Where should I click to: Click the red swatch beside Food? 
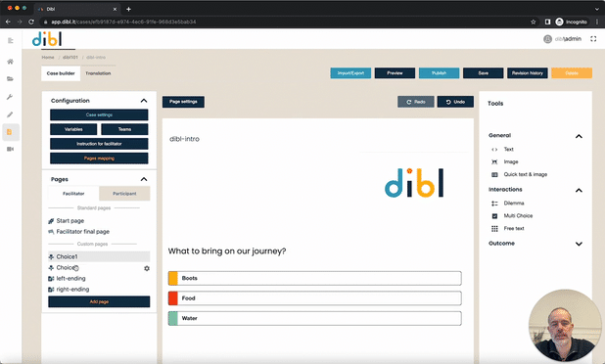coord(173,298)
